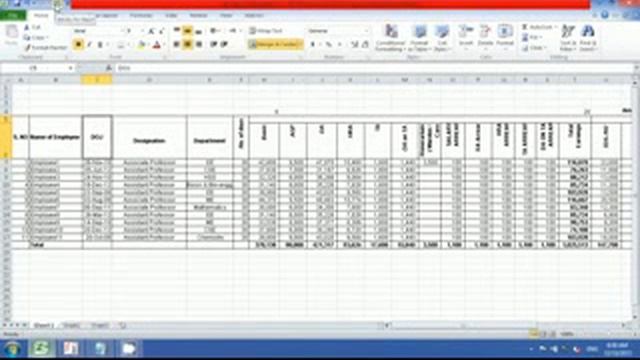Apply the Font Color

click(x=157, y=44)
